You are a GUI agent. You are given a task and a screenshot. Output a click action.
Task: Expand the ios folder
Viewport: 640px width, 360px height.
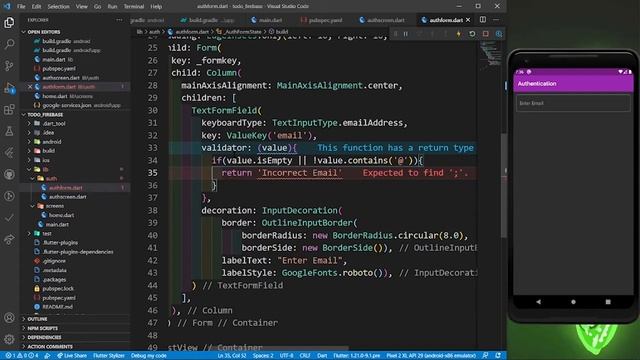click(46, 160)
